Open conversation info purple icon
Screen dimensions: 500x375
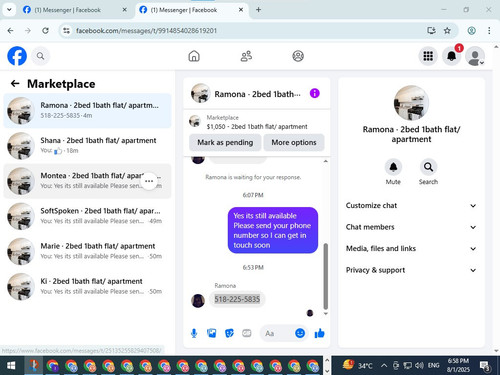[315, 93]
